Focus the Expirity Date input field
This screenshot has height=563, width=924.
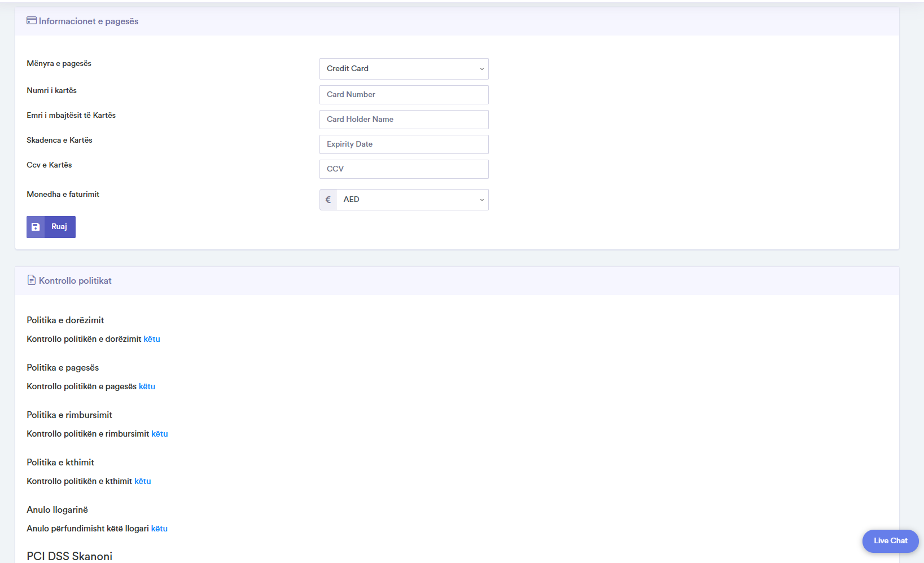click(404, 144)
